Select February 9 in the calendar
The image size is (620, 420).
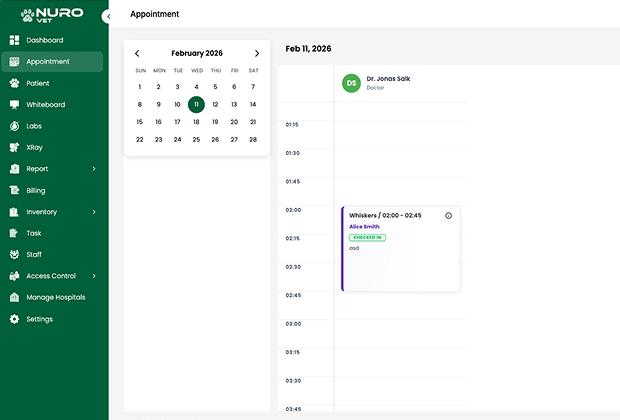coord(159,104)
